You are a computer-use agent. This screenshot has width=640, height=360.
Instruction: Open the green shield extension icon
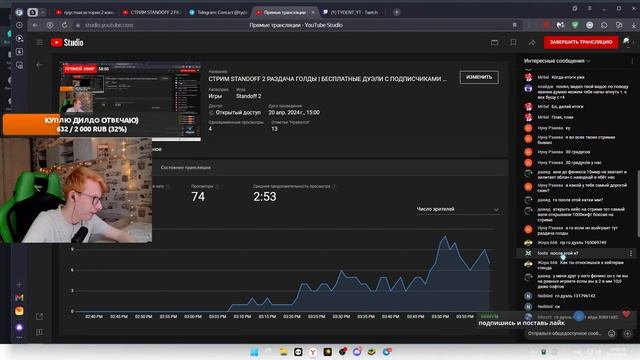tap(575, 25)
